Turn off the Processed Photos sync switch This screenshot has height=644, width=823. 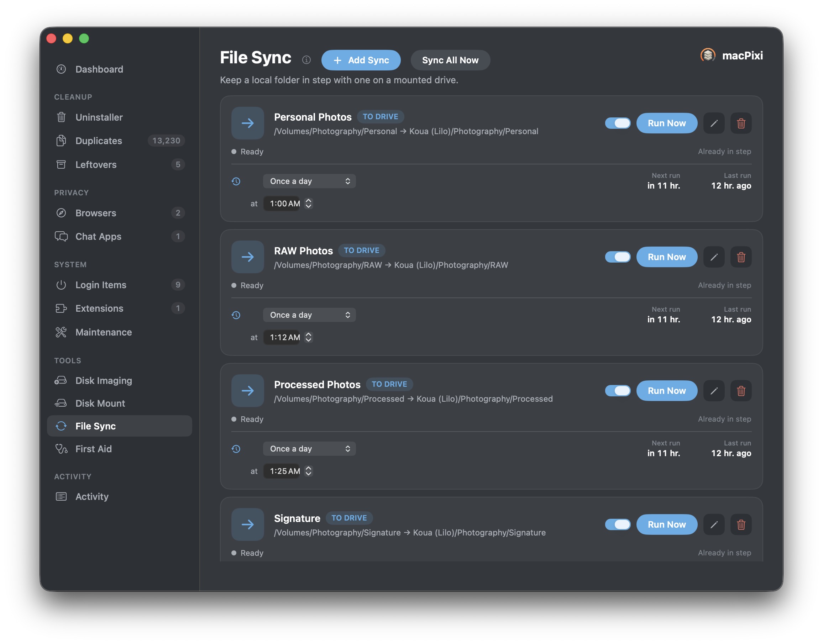[618, 391]
